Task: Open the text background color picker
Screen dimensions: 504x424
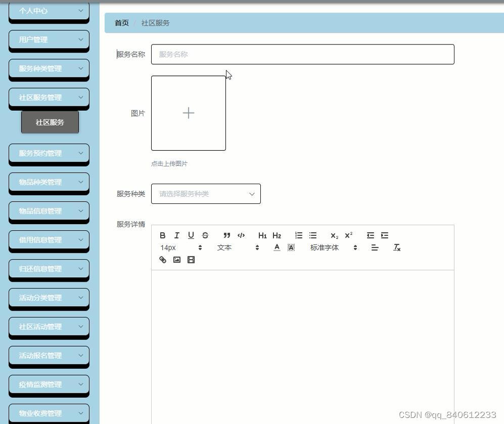Action: (x=291, y=247)
